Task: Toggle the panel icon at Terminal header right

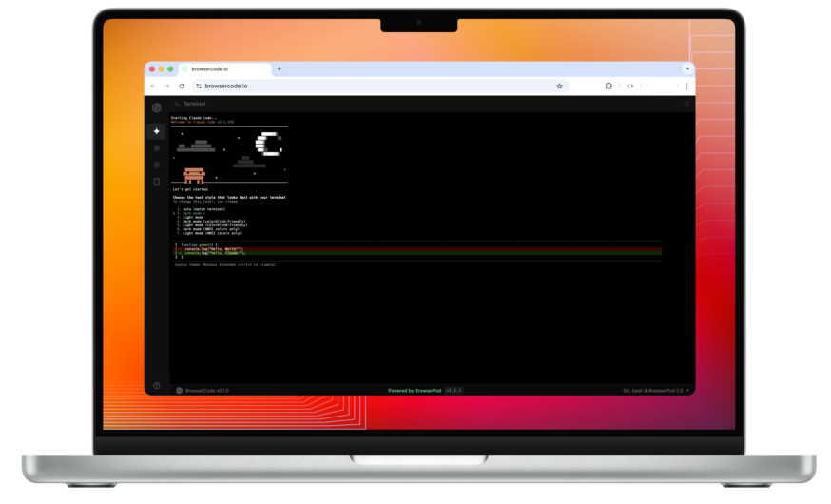Action: [686, 104]
